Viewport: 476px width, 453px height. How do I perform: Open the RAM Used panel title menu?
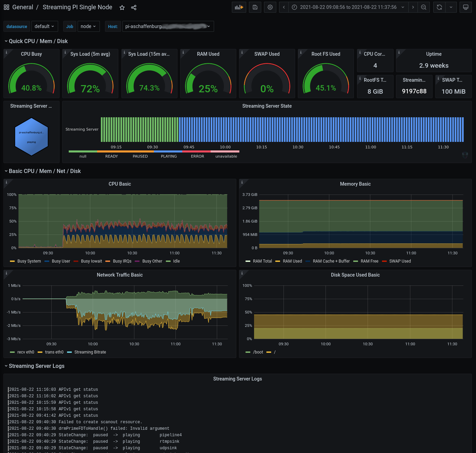pyautogui.click(x=208, y=54)
